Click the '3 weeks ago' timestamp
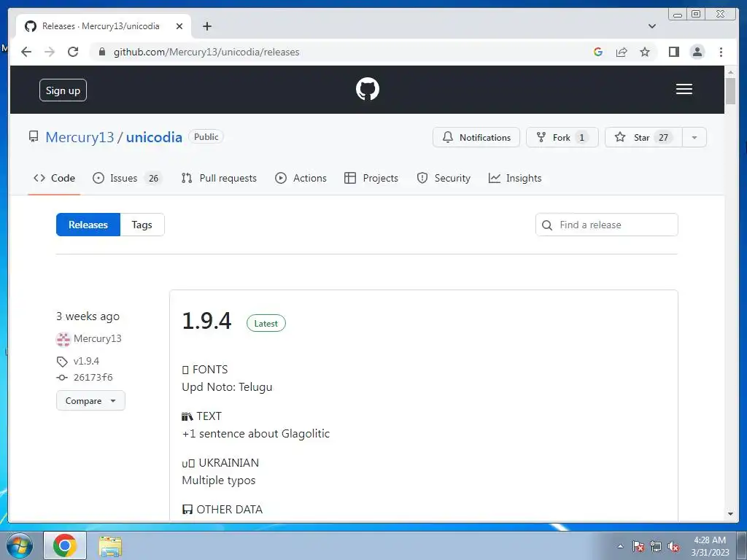The image size is (747, 560). [x=88, y=316]
